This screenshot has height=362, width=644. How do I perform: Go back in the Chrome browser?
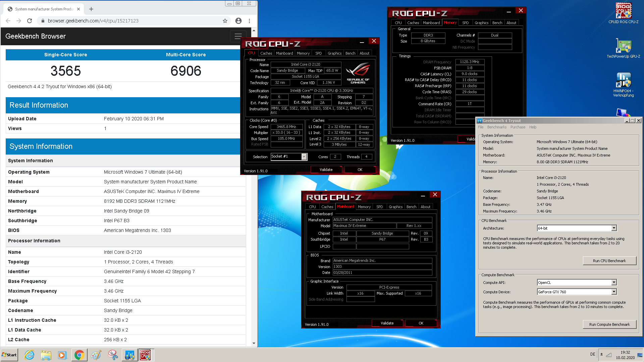click(x=8, y=21)
